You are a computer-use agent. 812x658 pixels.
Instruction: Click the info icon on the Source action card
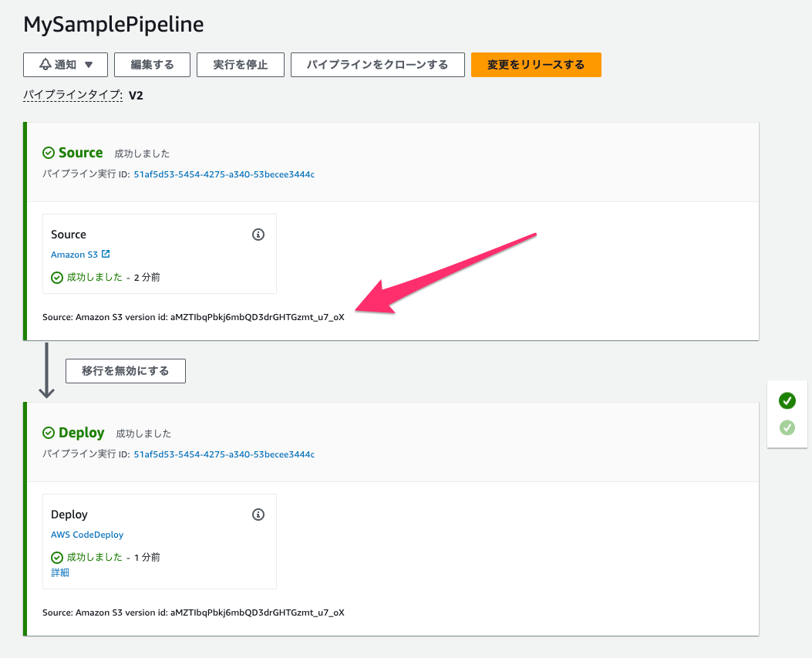(x=259, y=234)
